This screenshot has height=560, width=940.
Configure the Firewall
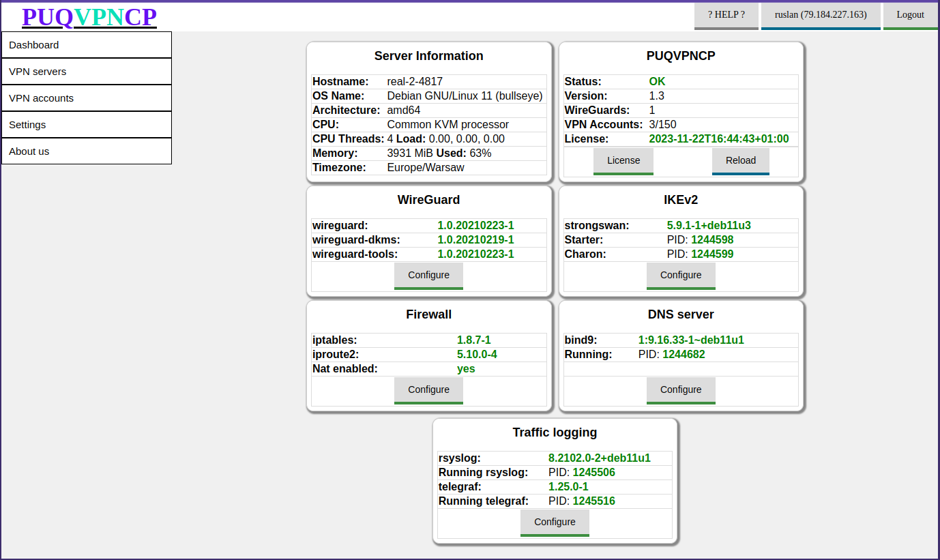(x=428, y=390)
